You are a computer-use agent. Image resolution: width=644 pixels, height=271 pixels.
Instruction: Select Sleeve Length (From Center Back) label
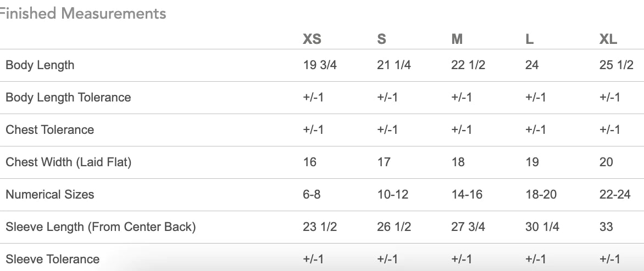[x=101, y=227]
